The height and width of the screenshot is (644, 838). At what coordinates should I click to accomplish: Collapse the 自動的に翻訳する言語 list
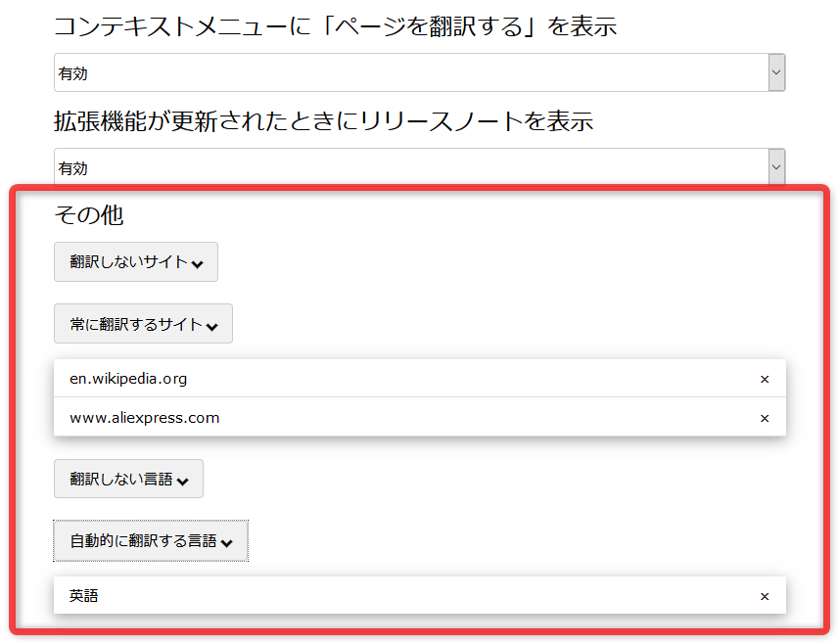(x=151, y=541)
